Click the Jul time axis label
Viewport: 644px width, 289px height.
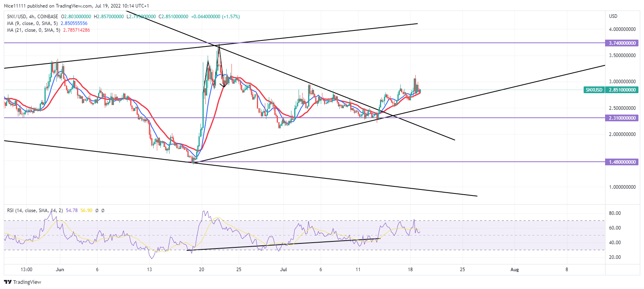pyautogui.click(x=283, y=270)
